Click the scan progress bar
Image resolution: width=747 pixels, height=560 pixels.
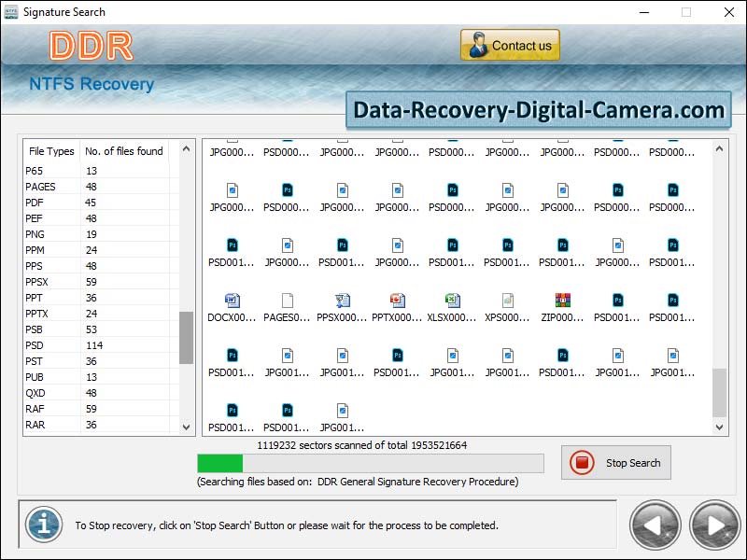pyautogui.click(x=370, y=464)
